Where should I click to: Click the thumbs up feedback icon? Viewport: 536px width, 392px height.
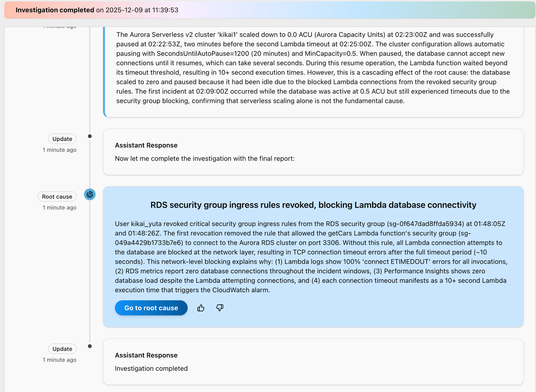click(x=201, y=308)
